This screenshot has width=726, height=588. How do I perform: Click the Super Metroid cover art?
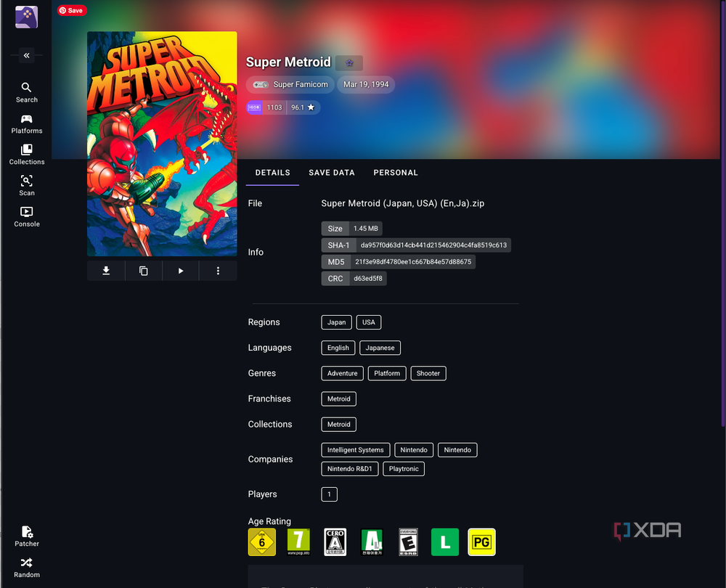click(x=162, y=144)
